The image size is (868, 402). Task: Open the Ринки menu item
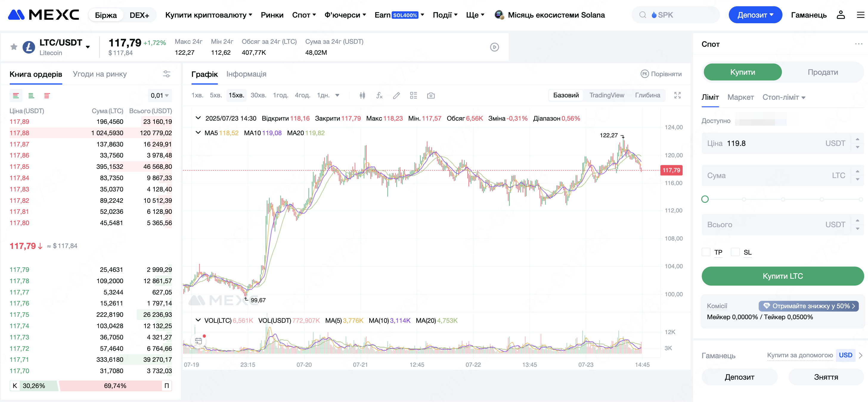coord(272,15)
